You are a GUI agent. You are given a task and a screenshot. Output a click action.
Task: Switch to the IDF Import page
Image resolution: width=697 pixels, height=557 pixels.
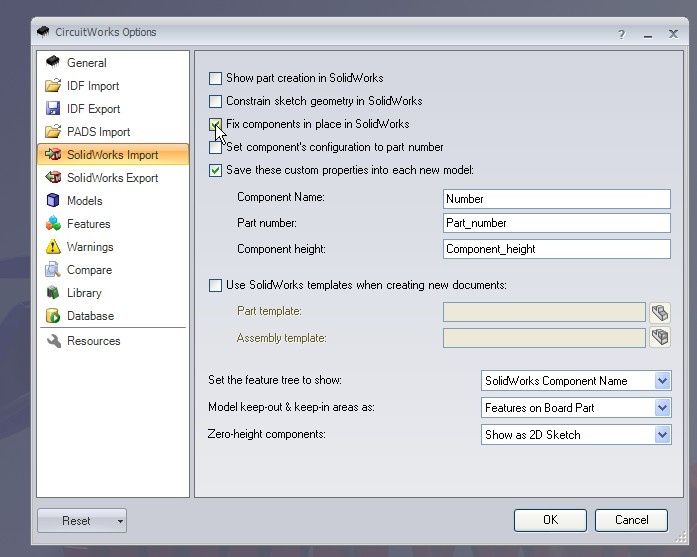tap(113, 85)
